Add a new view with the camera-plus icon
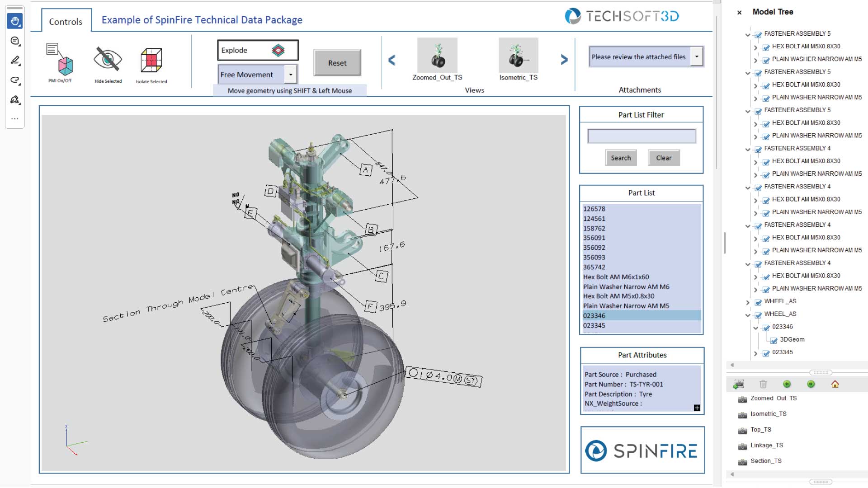This screenshot has height=488, width=868. (x=739, y=384)
